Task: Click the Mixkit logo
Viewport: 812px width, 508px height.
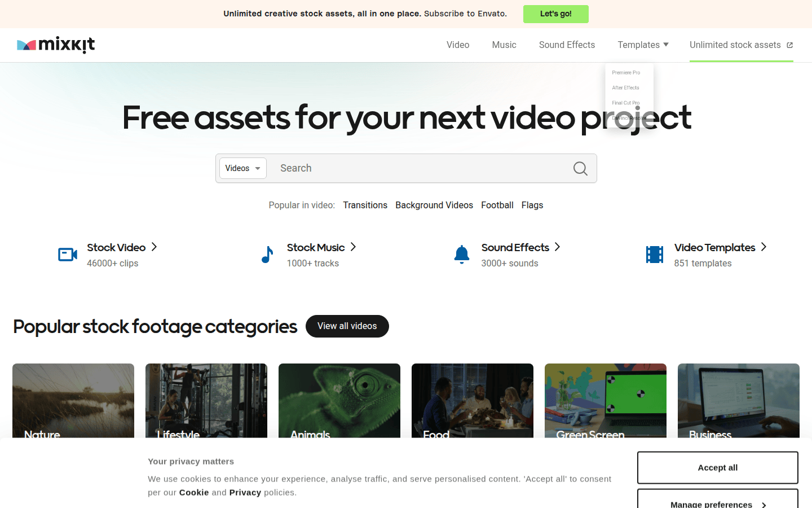Action: (56, 45)
